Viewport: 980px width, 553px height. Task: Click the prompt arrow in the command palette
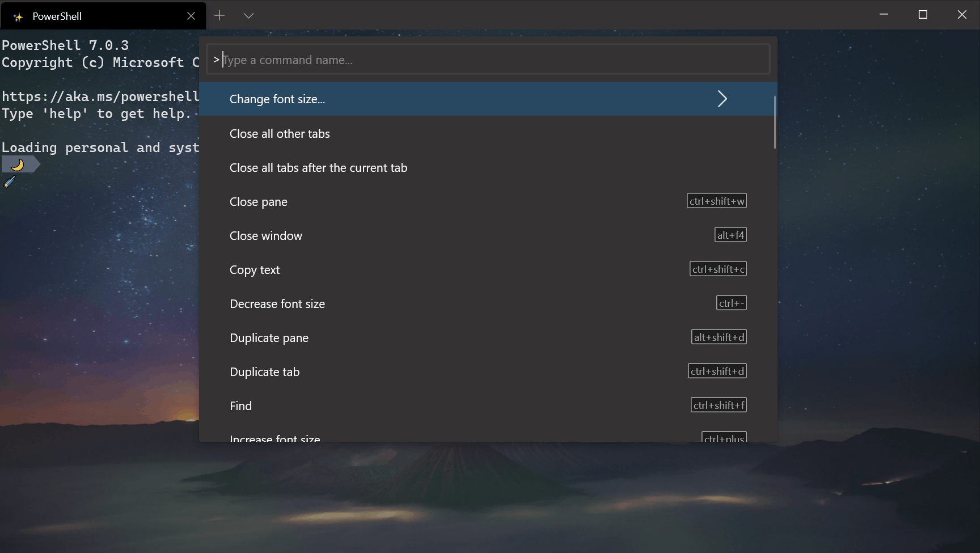click(x=216, y=60)
